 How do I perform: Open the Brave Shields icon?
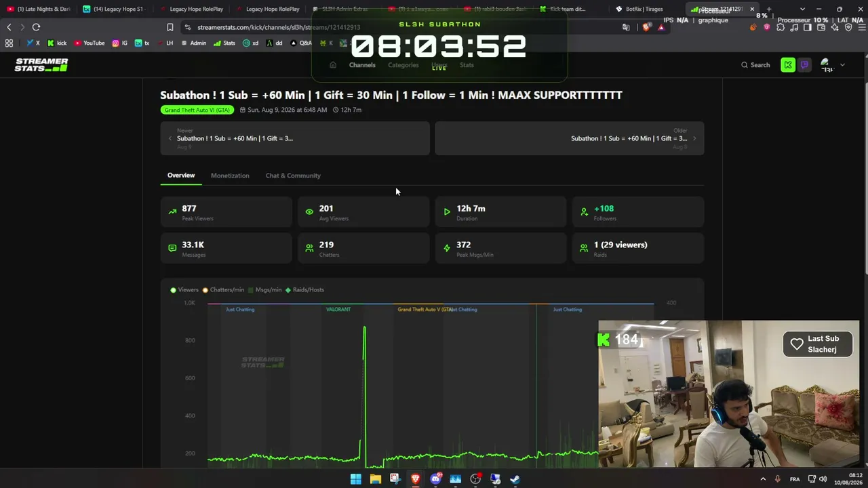point(646,27)
